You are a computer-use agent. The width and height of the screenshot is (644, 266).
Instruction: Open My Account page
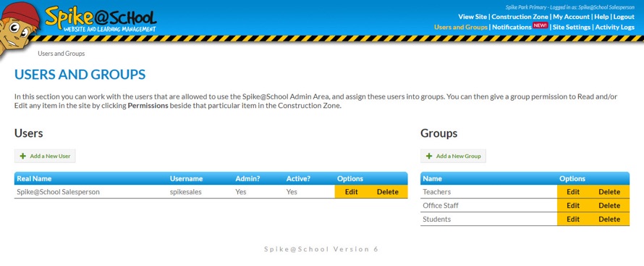tap(572, 17)
